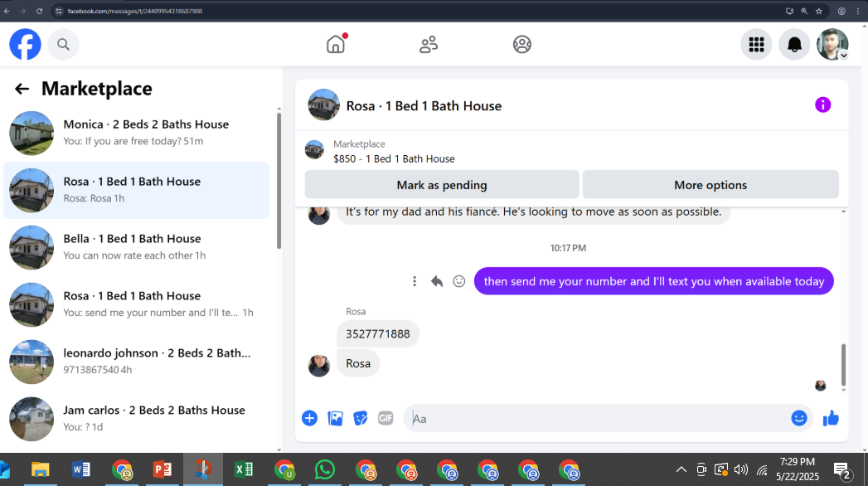Open PowerPoint from the taskbar
Screen dimensions: 868x486
tap(162, 470)
